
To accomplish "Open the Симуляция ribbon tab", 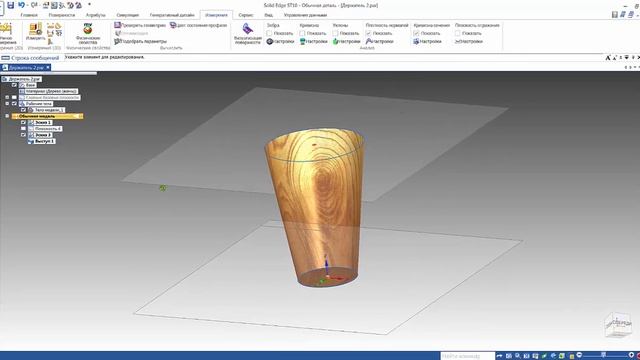I will [x=127, y=15].
